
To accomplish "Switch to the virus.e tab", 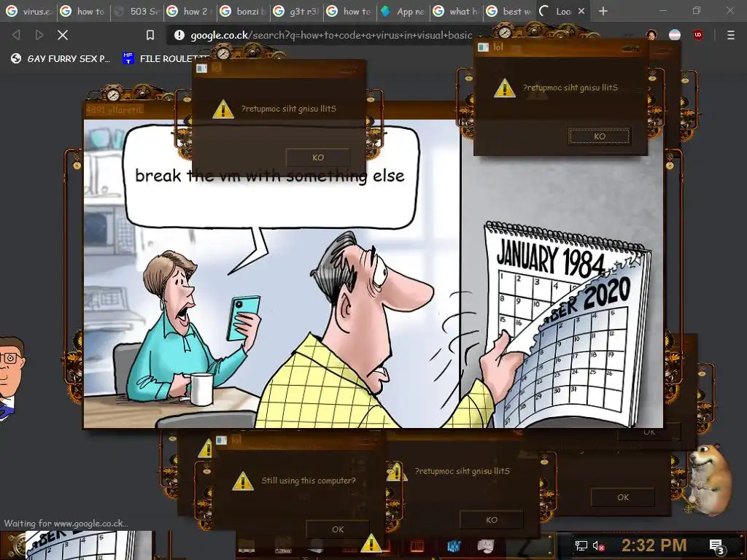I will [x=29, y=11].
